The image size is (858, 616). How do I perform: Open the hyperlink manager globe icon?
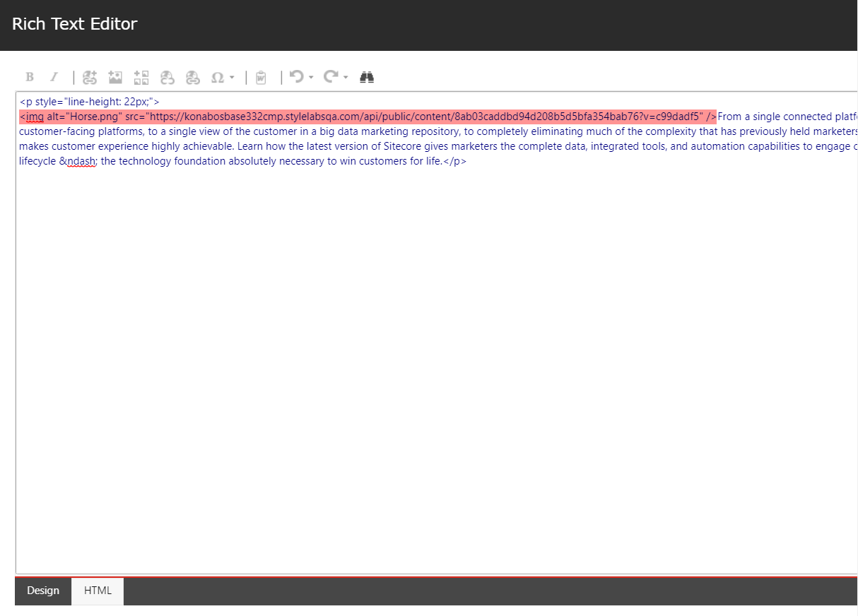[x=167, y=77]
